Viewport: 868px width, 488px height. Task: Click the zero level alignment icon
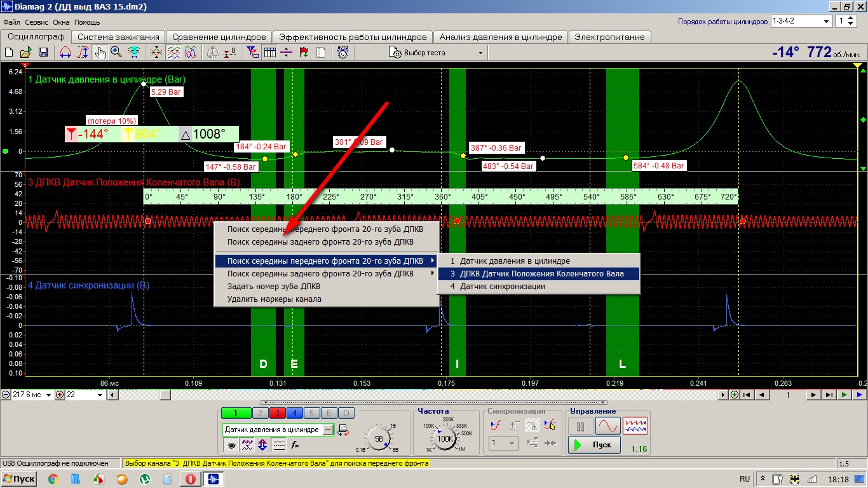tap(230, 53)
